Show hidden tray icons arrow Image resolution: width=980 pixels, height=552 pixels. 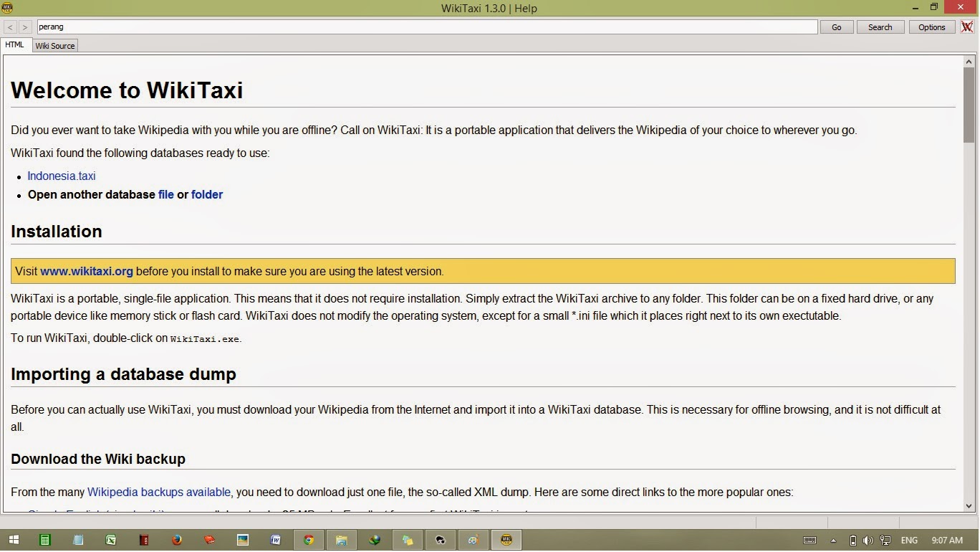tap(833, 540)
